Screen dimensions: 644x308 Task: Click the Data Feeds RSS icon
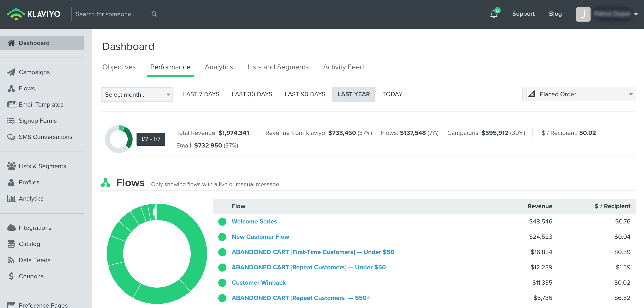tap(11, 260)
